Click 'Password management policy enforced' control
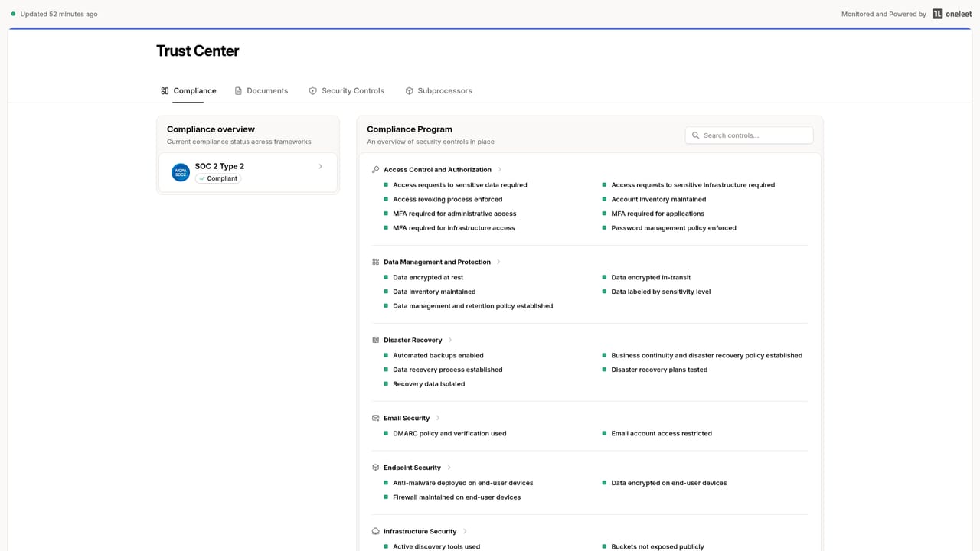Screen dimensions: 980x551 (674, 228)
